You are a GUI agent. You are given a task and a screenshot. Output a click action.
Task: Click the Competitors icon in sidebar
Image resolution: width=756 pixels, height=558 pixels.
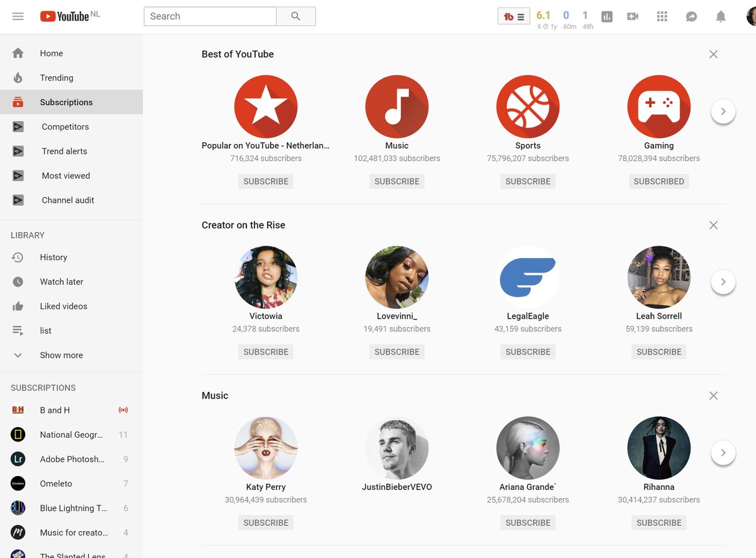(x=18, y=127)
